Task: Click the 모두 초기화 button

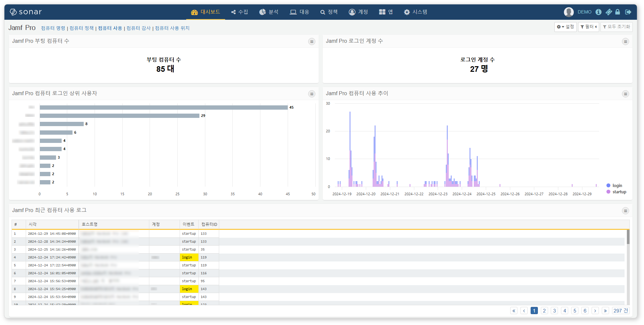Action: point(616,27)
